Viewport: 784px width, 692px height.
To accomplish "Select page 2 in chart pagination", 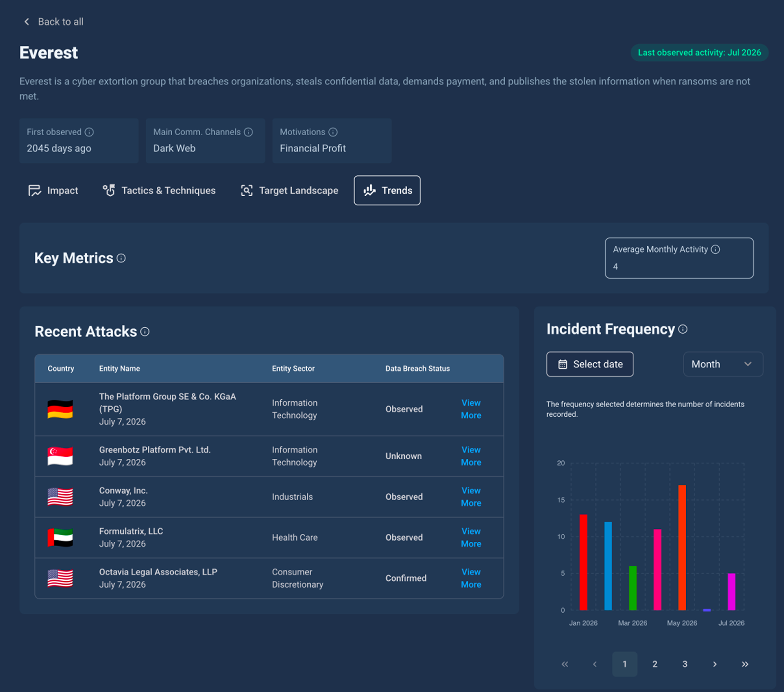I will tap(655, 664).
